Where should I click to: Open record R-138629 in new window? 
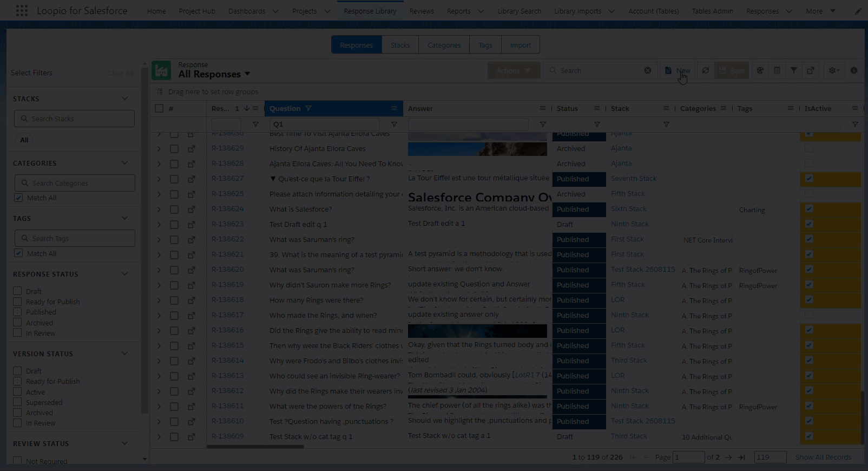tap(192, 148)
